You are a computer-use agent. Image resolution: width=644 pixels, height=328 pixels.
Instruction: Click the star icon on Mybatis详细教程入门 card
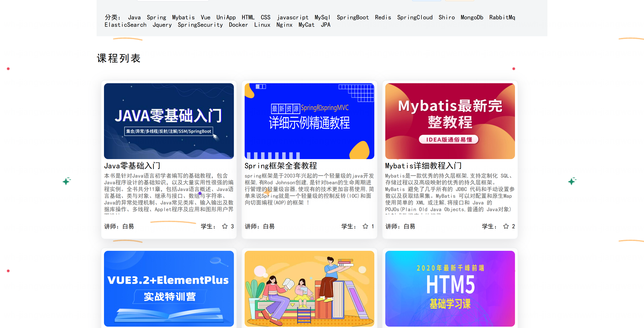506,226
